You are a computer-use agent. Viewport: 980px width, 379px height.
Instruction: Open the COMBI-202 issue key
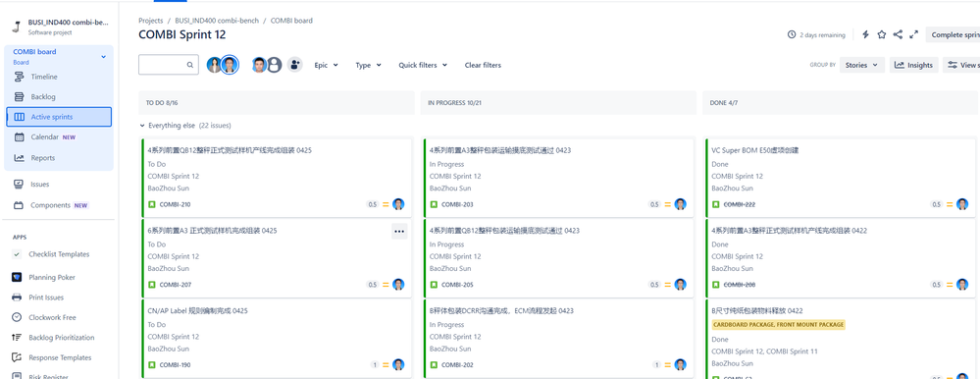click(457, 364)
